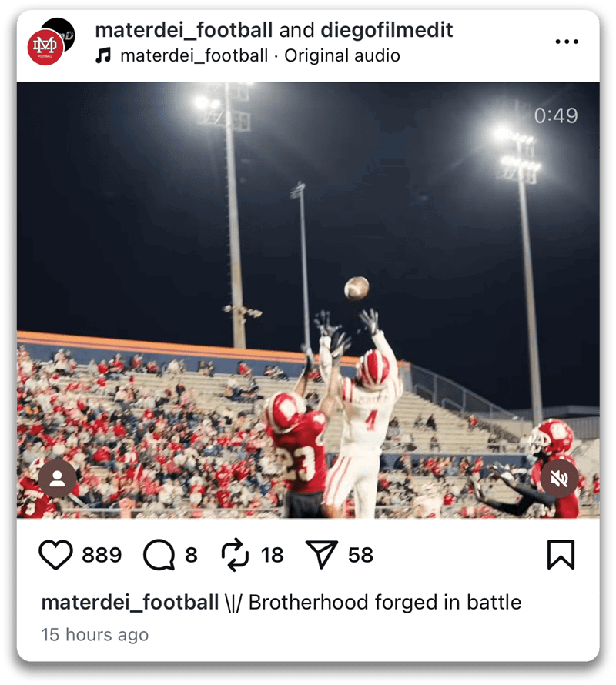Click the music note audio icon
The image size is (616, 685).
click(x=103, y=55)
